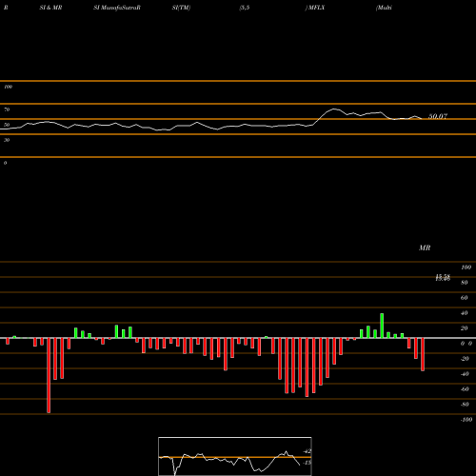
Task: Click the last red histogram bar on the right
Action: point(423,354)
